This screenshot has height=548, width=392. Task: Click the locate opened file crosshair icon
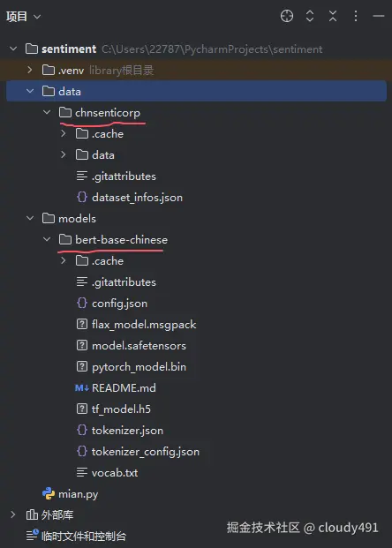pos(287,16)
